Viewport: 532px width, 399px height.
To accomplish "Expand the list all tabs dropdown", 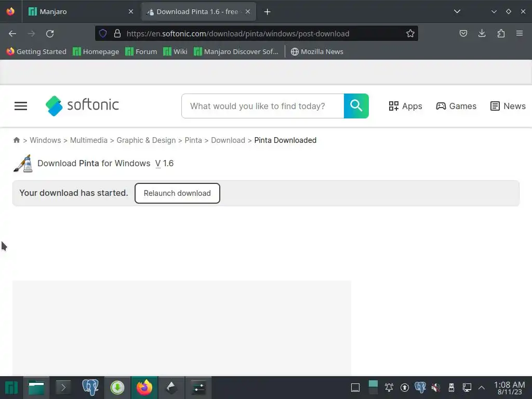I will 457,11.
